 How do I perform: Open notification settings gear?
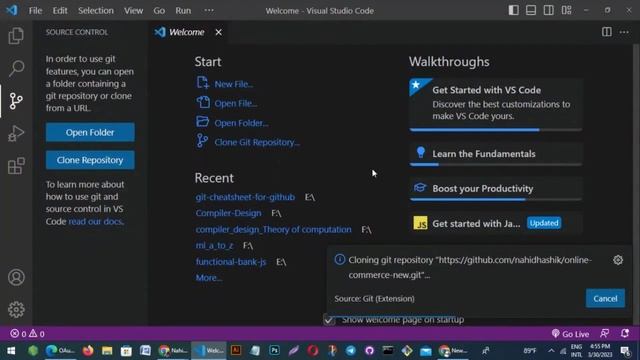(x=618, y=260)
